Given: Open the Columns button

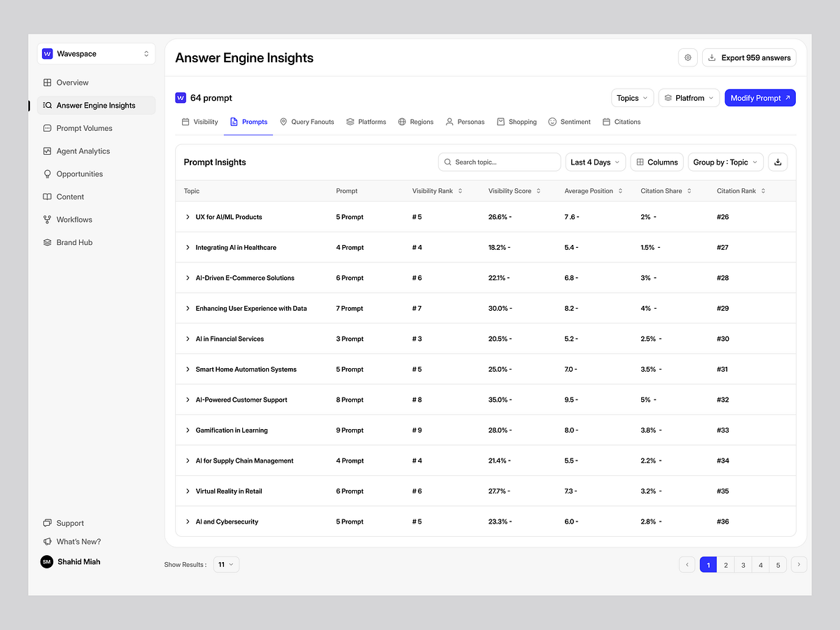Looking at the screenshot, I should [657, 162].
